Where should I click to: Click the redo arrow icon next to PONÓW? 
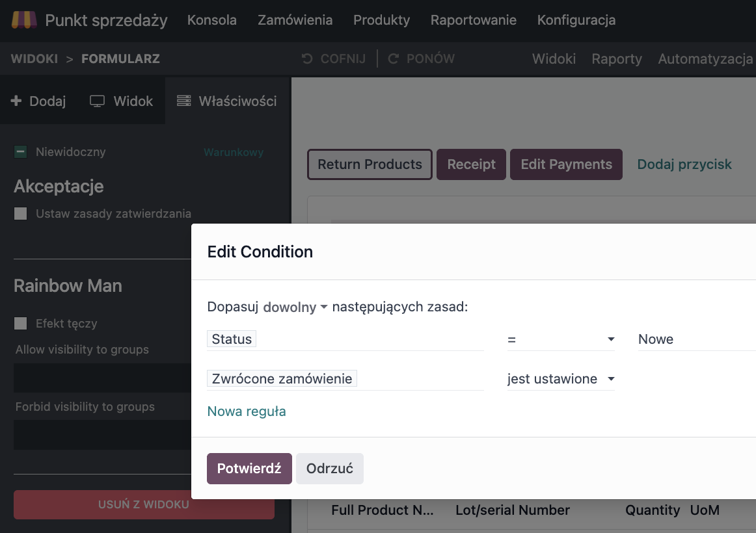click(x=393, y=59)
